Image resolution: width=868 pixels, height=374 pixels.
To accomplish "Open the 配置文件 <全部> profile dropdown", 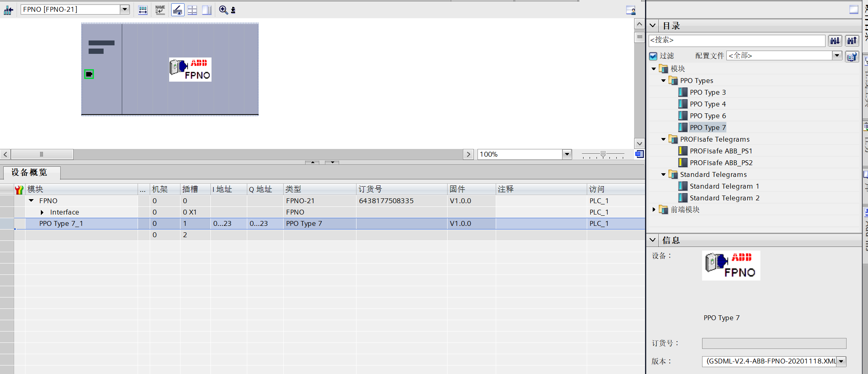I will (837, 55).
